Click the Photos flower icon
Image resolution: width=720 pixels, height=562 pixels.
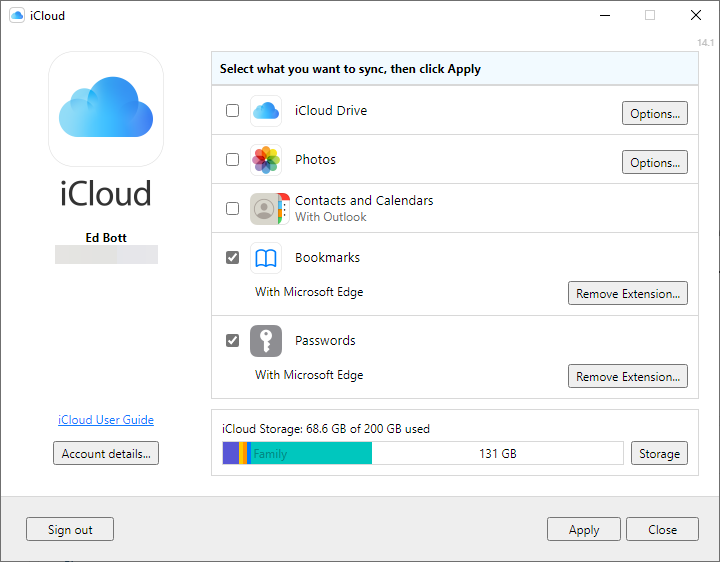click(266, 160)
